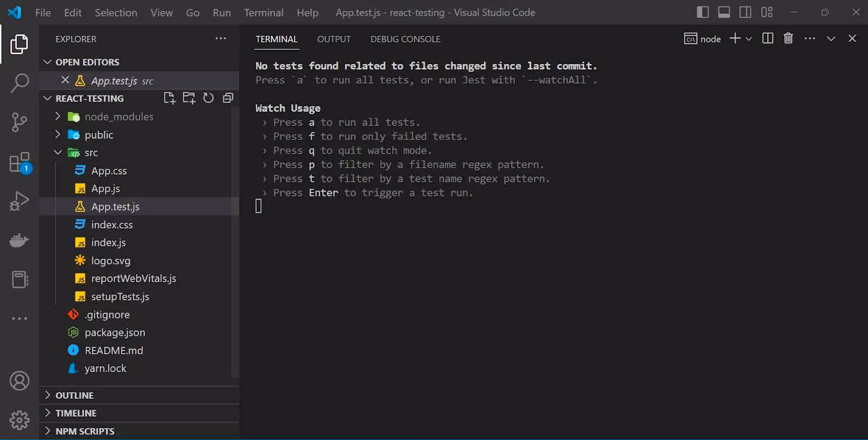Switch to the TERMINAL tab
The width and height of the screenshot is (868, 440).
coord(277,39)
